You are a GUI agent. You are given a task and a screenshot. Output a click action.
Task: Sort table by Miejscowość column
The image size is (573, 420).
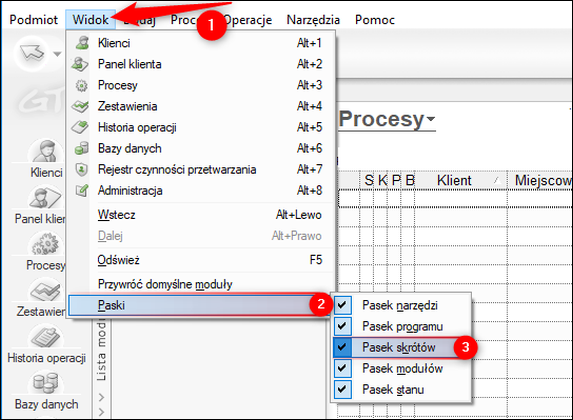pos(540,180)
